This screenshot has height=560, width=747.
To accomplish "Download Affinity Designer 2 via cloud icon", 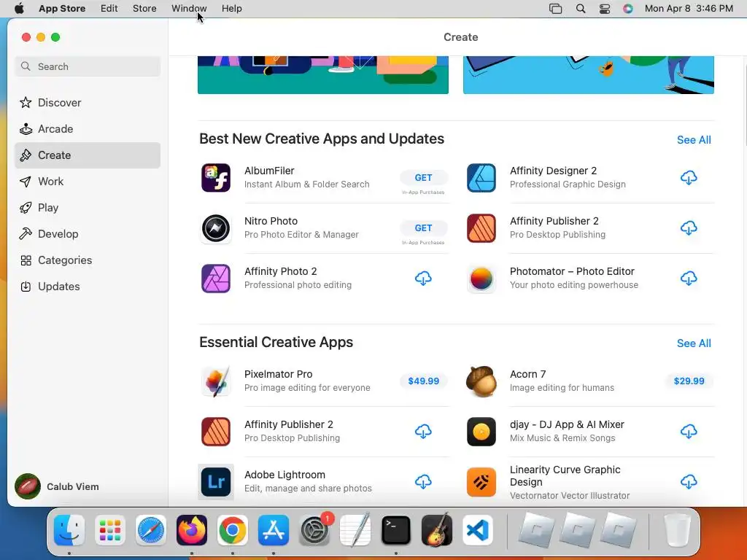I will pos(689,178).
